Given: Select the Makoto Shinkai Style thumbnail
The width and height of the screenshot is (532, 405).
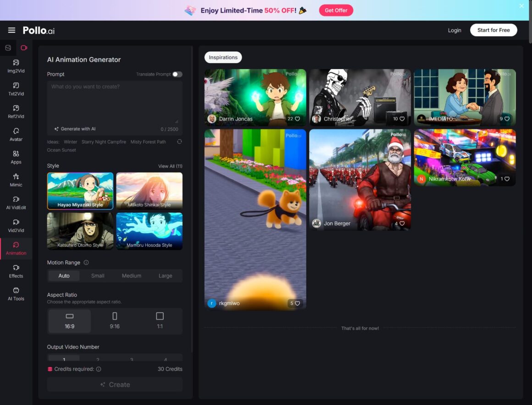Looking at the screenshot, I should [x=149, y=191].
